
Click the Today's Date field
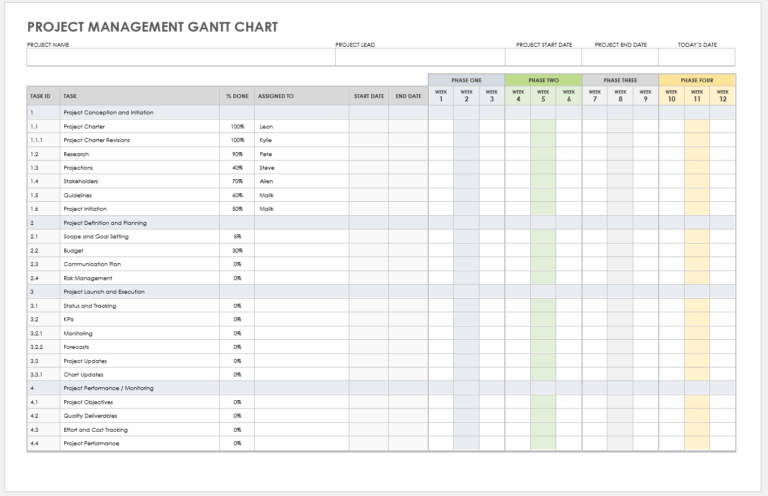(x=697, y=57)
